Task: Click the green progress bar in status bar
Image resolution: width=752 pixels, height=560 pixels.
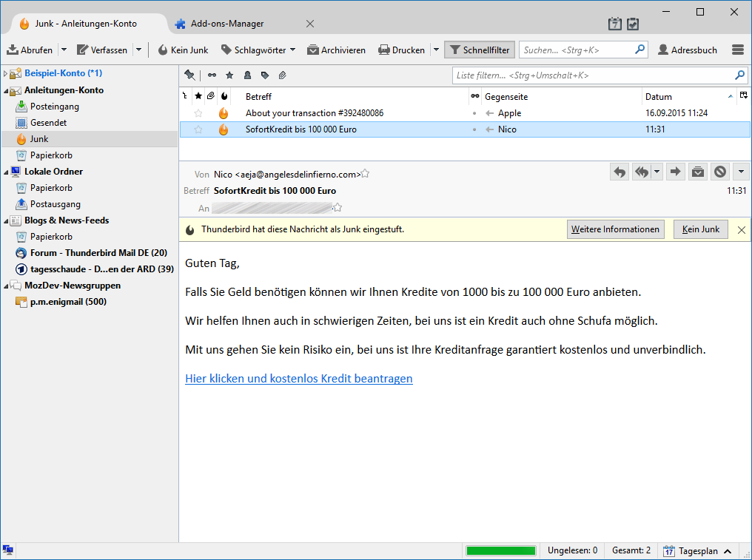Action: point(500,550)
